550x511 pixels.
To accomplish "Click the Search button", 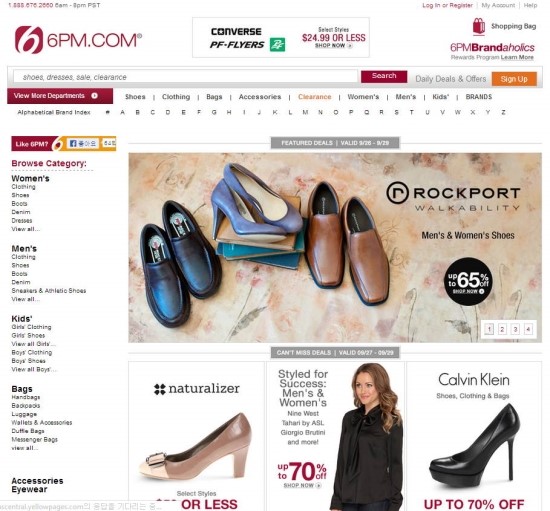I will point(384,76).
